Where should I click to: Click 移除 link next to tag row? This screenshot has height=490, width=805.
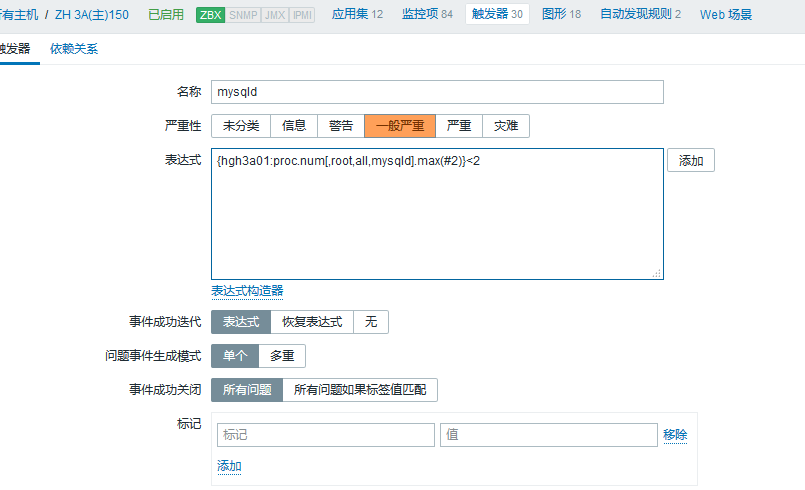point(675,435)
